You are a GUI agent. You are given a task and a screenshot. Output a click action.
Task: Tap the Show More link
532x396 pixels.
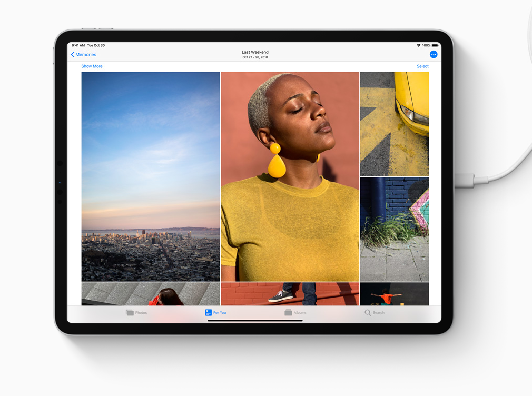92,66
